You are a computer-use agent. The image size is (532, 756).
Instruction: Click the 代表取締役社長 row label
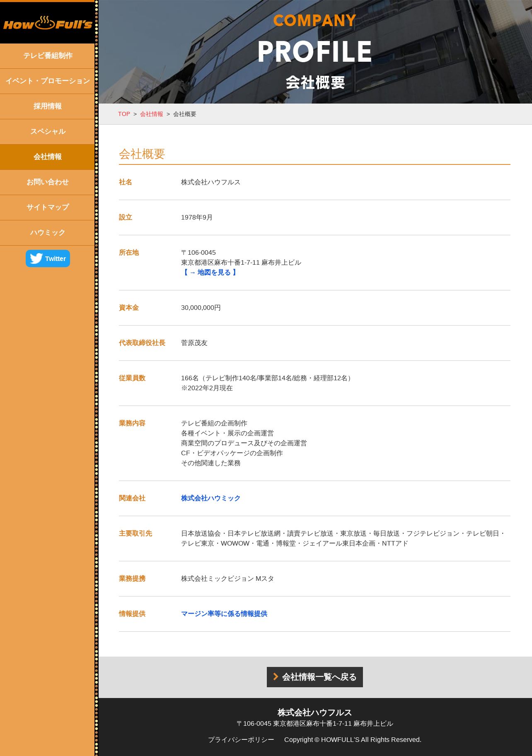click(x=142, y=343)
